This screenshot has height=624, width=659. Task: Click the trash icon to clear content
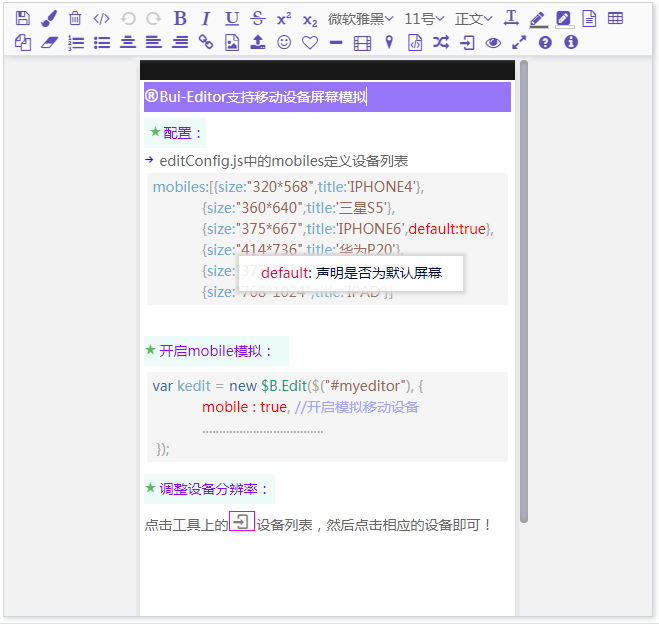click(75, 18)
